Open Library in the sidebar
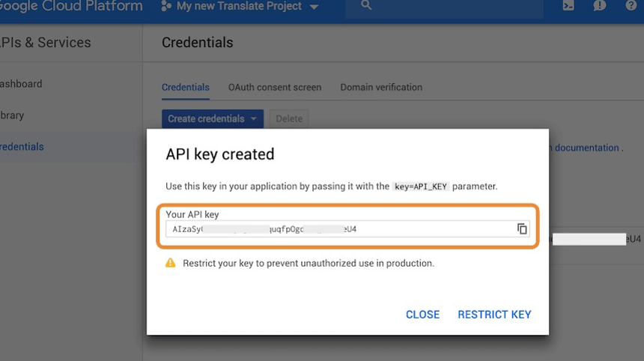The width and height of the screenshot is (644, 361). tap(12, 115)
